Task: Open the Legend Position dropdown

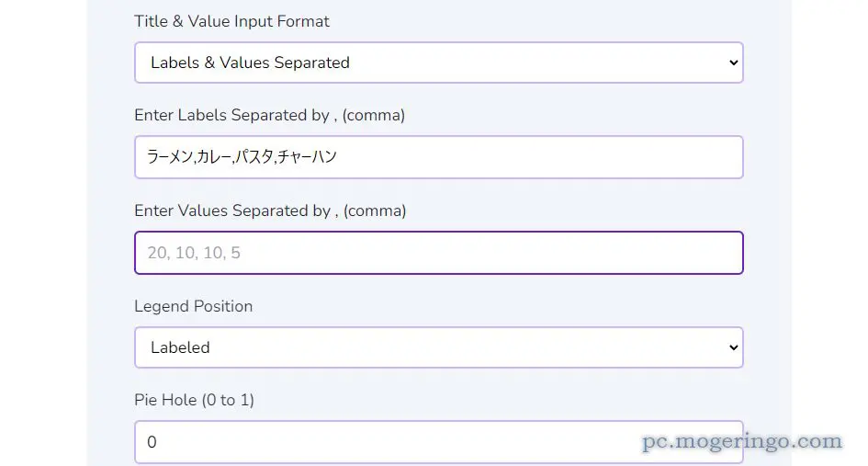Action: [x=438, y=347]
